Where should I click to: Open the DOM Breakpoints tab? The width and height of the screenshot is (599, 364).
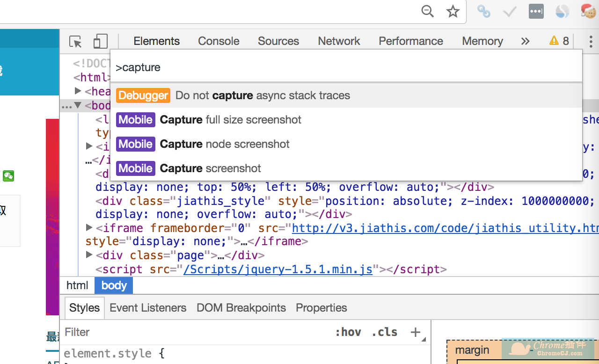(241, 308)
